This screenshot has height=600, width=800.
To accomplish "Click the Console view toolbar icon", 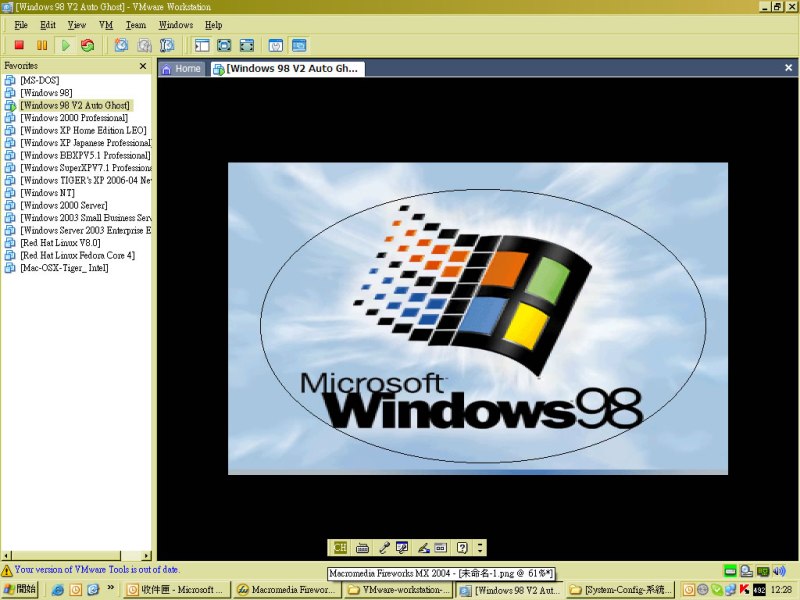I will pos(299,45).
